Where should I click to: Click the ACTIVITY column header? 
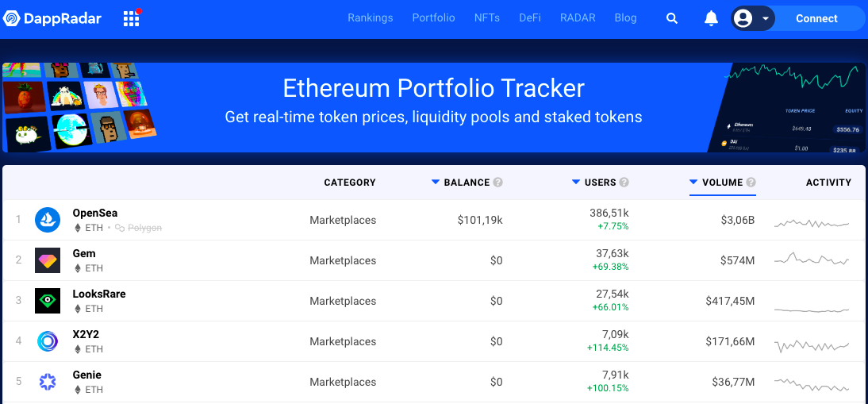click(x=828, y=182)
